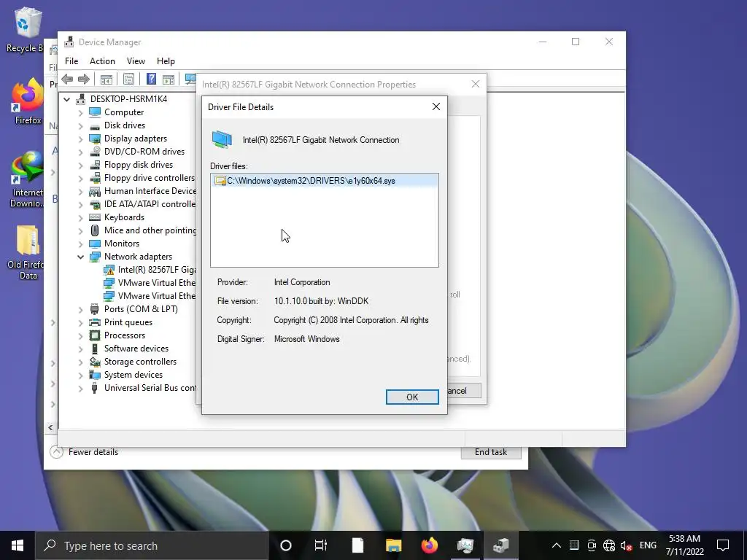Screen dimensions: 747x560
Task: Select the second VMware Virtual Ethernet adapter
Action: pos(150,296)
